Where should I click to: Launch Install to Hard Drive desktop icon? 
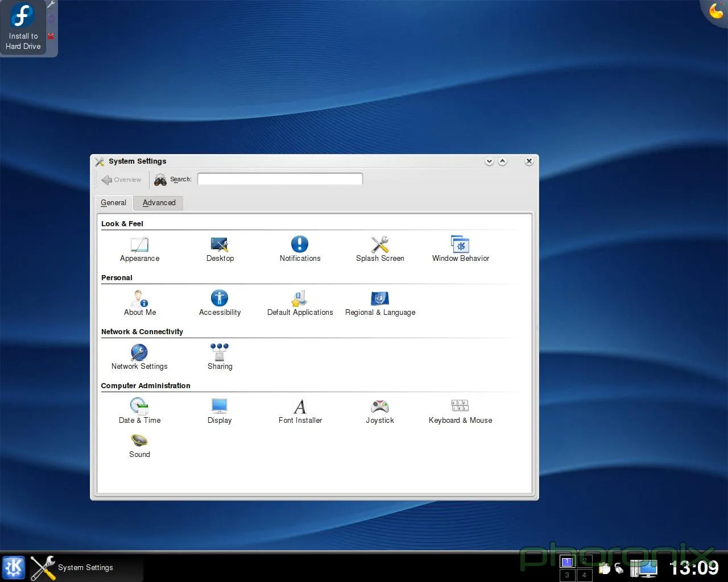click(x=23, y=26)
